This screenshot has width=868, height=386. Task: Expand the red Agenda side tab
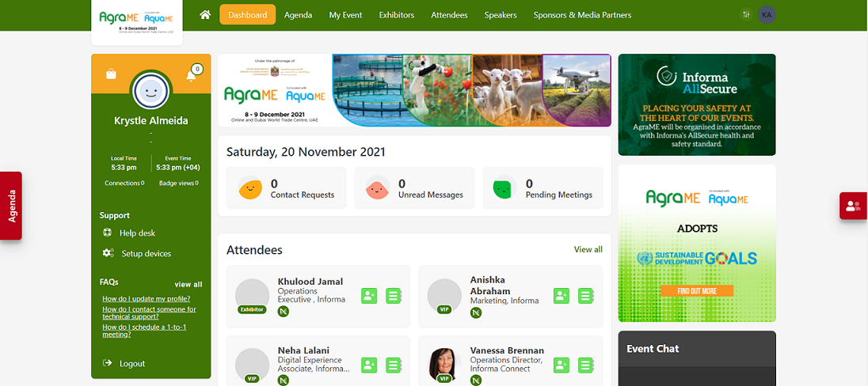coord(11,205)
